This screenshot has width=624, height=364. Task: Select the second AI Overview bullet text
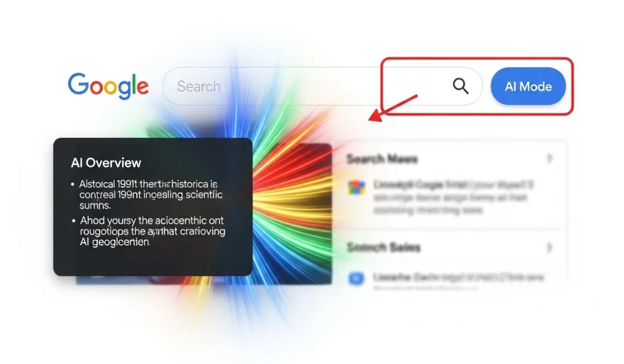click(x=152, y=232)
